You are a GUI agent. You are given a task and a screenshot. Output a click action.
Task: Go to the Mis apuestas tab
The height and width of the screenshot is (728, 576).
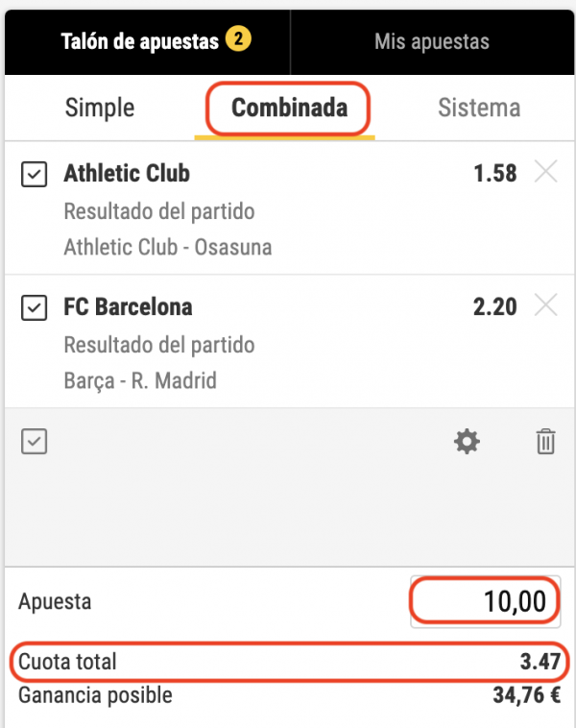pos(431,41)
